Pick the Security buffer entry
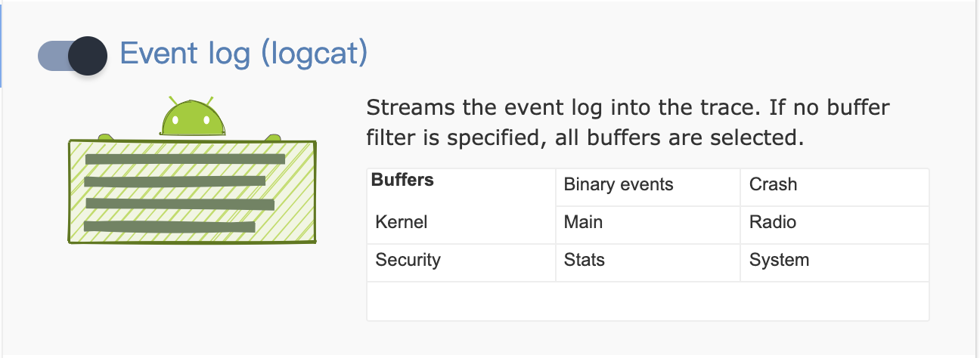This screenshot has height=358, width=980. (x=408, y=261)
